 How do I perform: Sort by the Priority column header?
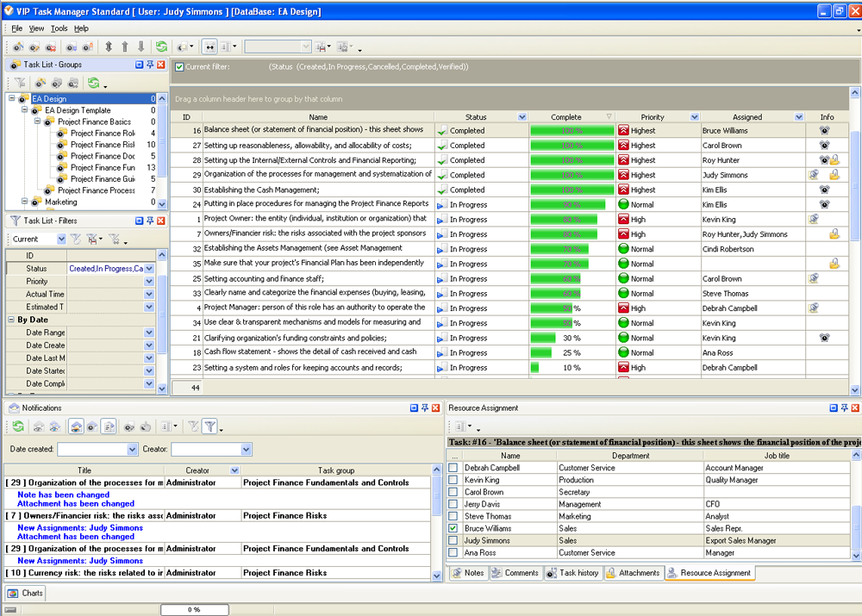(653, 117)
